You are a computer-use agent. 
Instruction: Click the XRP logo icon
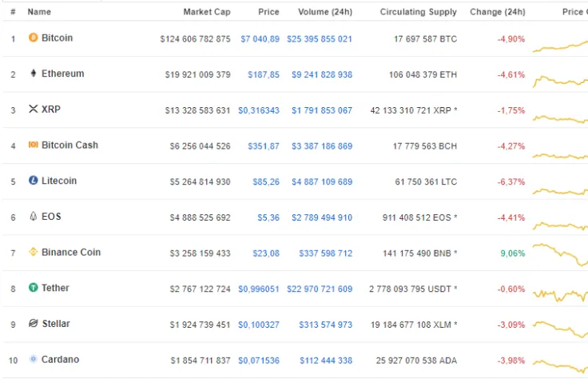(x=34, y=109)
